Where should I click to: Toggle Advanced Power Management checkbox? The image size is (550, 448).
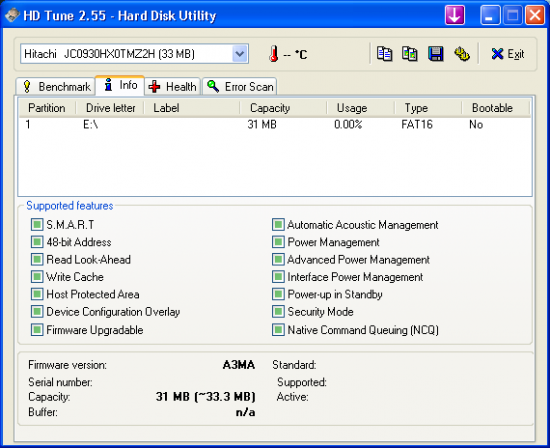278,260
